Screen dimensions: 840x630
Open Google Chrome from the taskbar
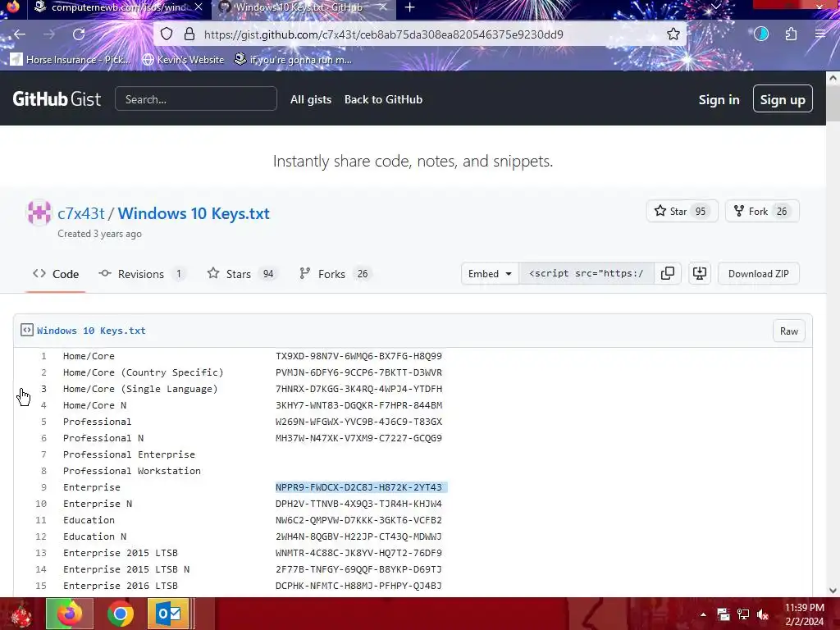coord(121,614)
